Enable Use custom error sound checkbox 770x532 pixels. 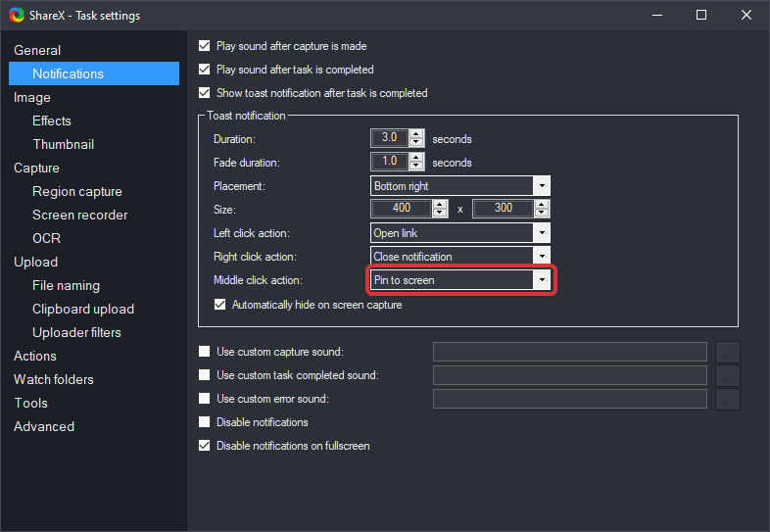point(205,399)
